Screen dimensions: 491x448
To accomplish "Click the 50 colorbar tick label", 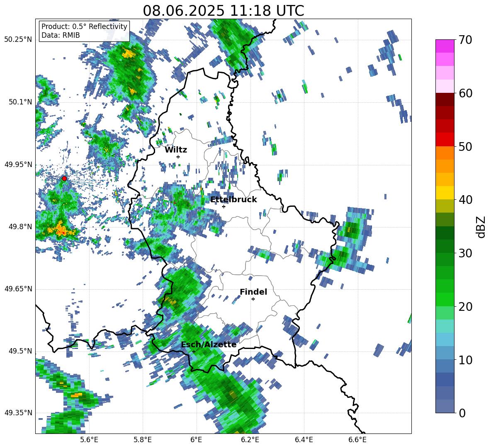I will tap(465, 147).
